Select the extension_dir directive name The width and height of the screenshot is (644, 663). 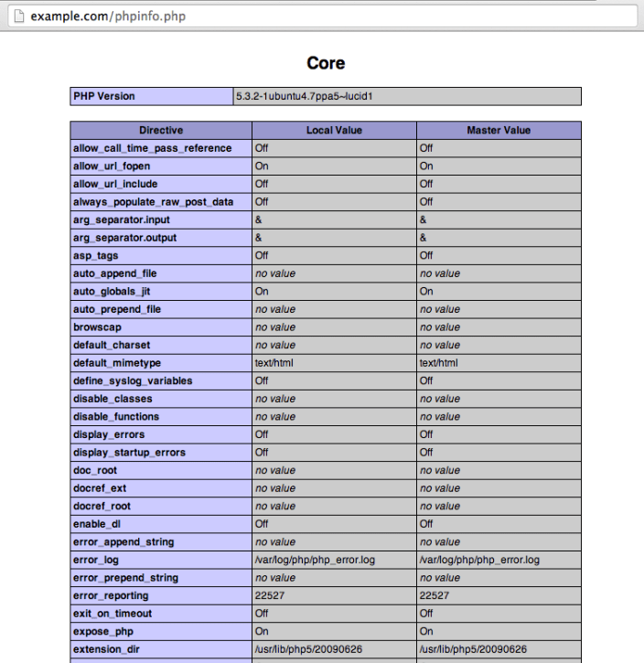pyautogui.click(x=106, y=649)
